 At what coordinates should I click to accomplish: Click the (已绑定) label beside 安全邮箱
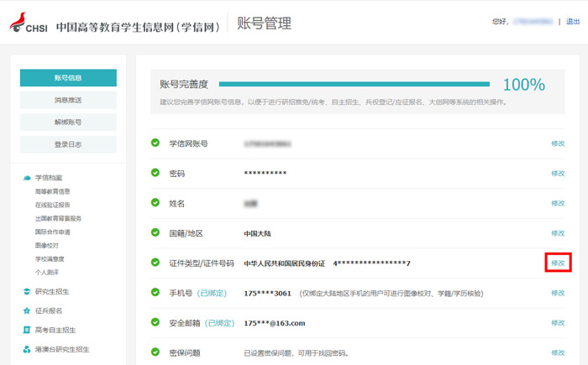tap(219, 323)
